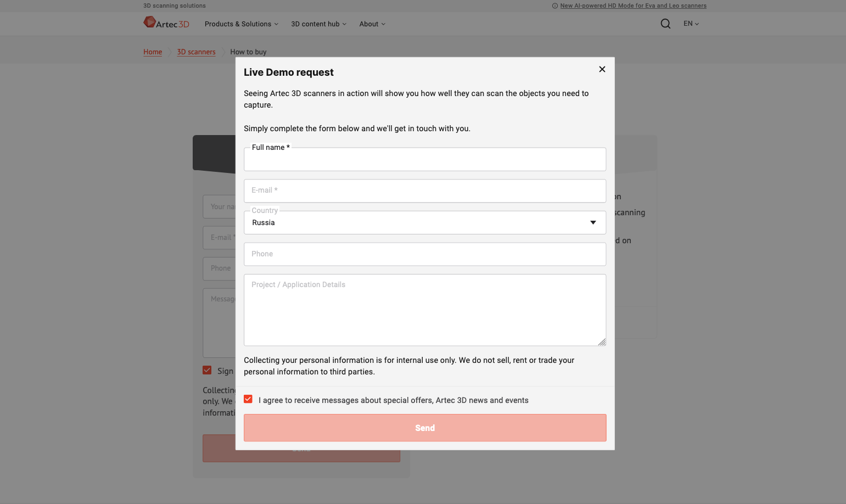This screenshot has height=504, width=846.
Task: Open the search magnifier icon
Action: point(665,24)
